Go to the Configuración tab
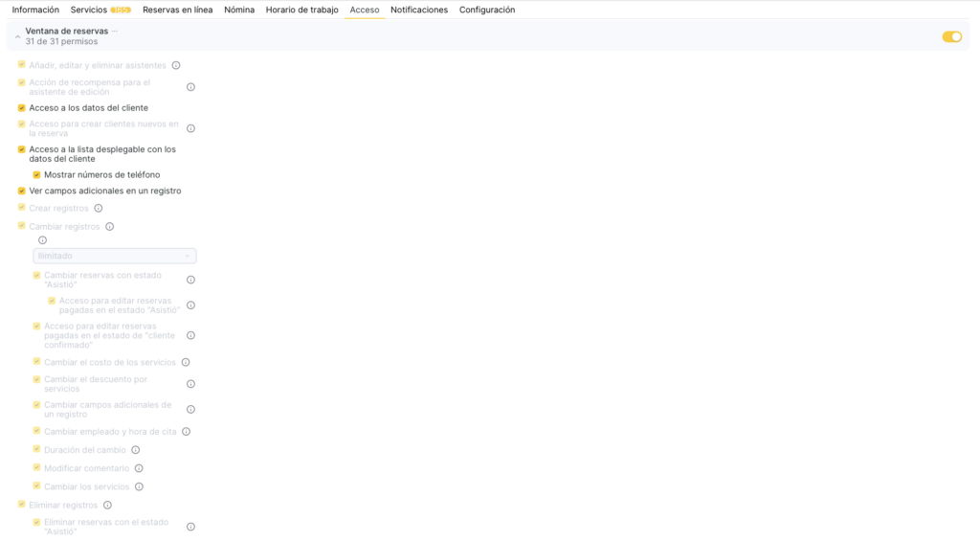This screenshot has width=980, height=542. 487,10
